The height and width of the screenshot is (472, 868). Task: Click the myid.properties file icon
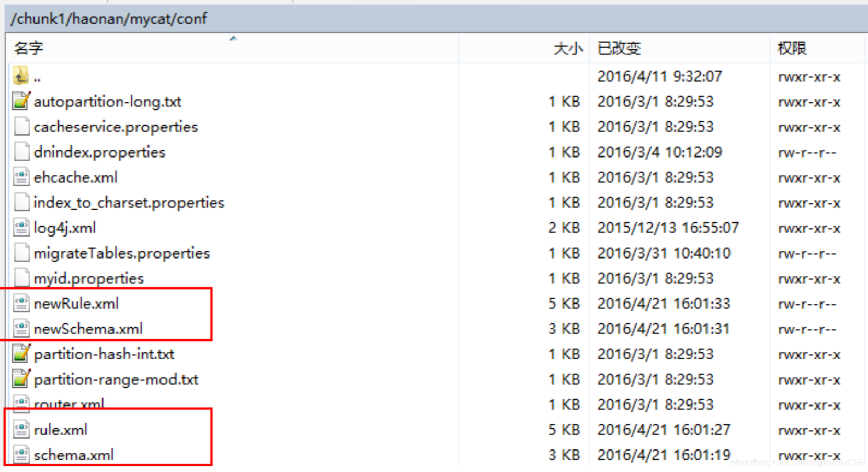(x=21, y=278)
